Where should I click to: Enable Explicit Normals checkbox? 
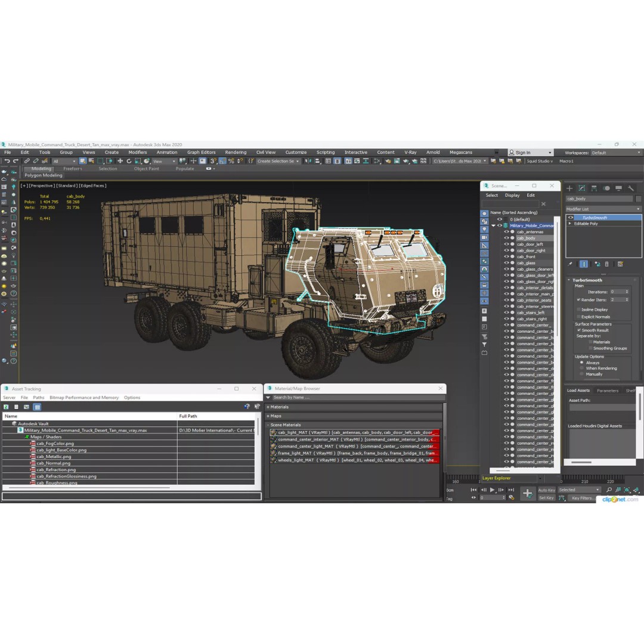coord(578,317)
